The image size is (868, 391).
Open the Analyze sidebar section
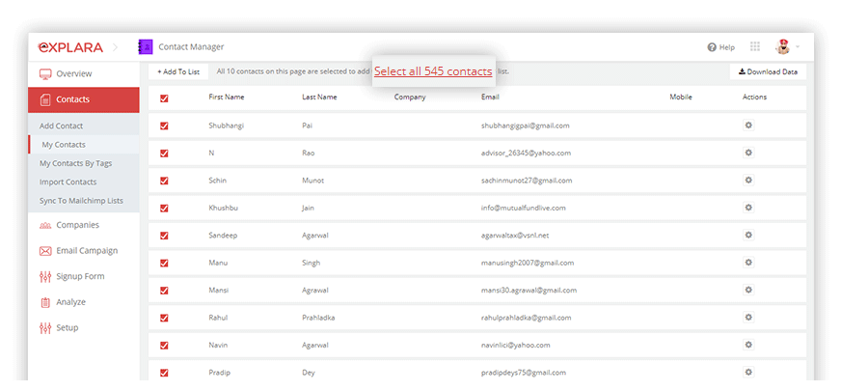point(84,302)
